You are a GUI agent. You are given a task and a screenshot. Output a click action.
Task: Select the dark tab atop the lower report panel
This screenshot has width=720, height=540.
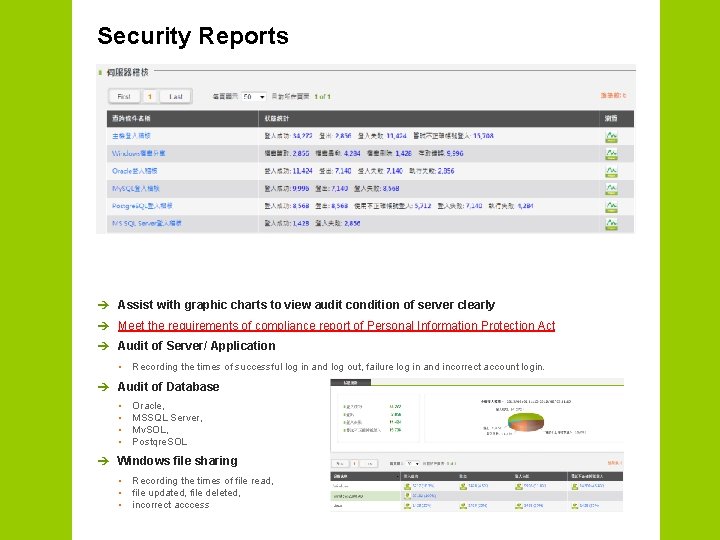350,382
